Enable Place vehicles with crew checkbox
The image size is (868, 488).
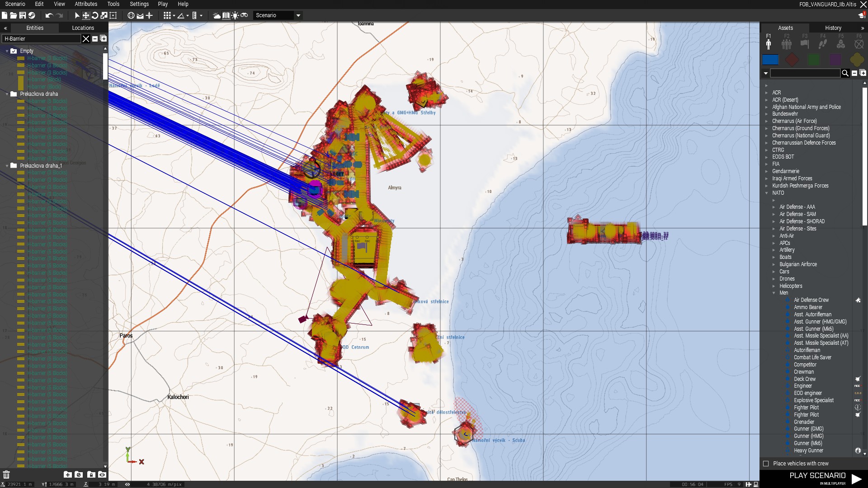766,464
